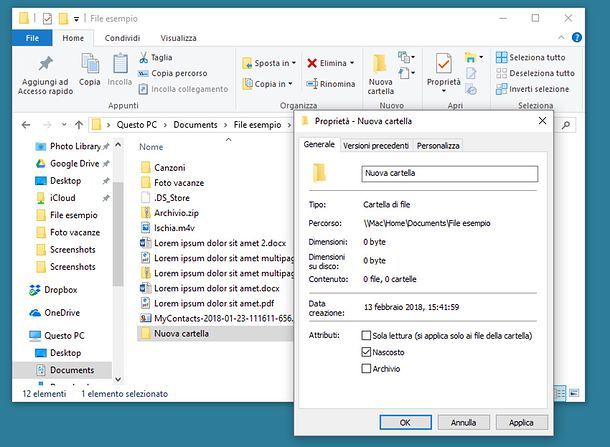
Task: Click the Nome column header
Action: (151, 147)
